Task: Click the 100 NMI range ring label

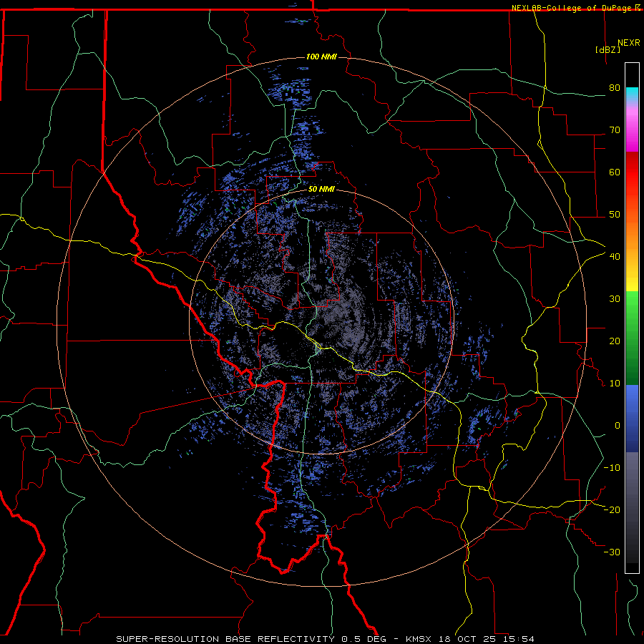Action: [321, 57]
